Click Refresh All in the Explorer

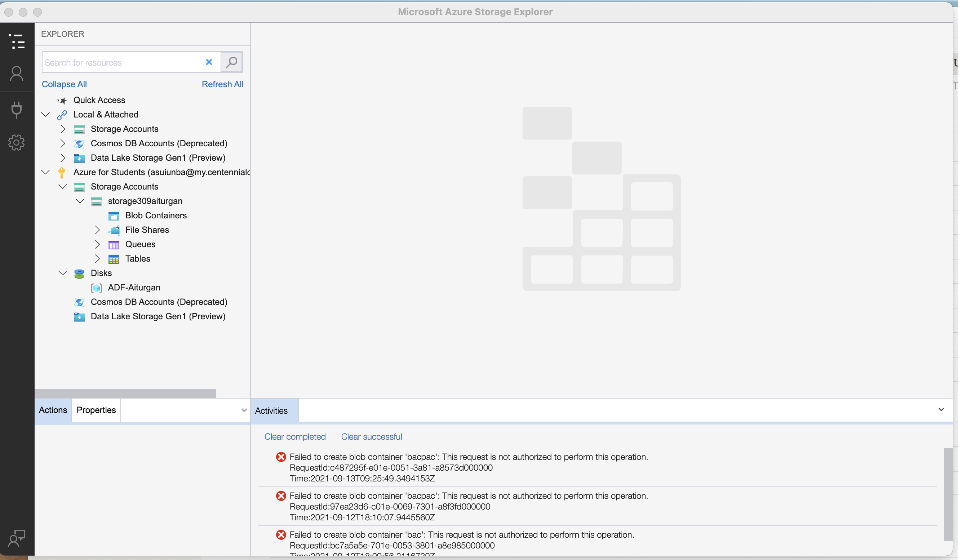pos(222,84)
